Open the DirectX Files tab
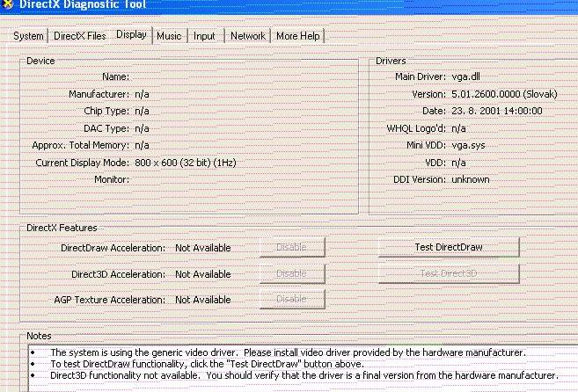The width and height of the screenshot is (578, 392). coord(80,36)
